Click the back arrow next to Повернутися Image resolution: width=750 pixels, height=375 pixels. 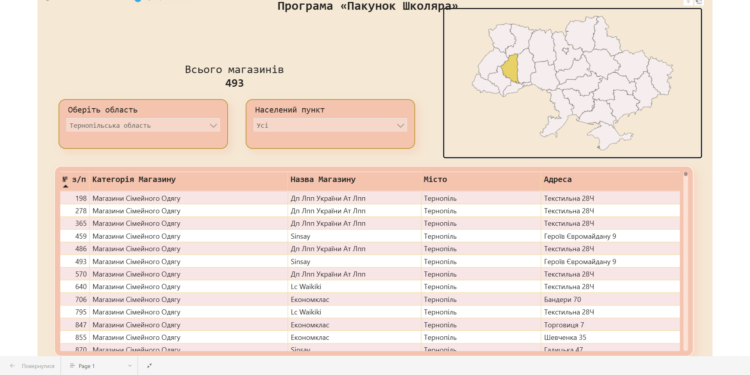(12, 366)
